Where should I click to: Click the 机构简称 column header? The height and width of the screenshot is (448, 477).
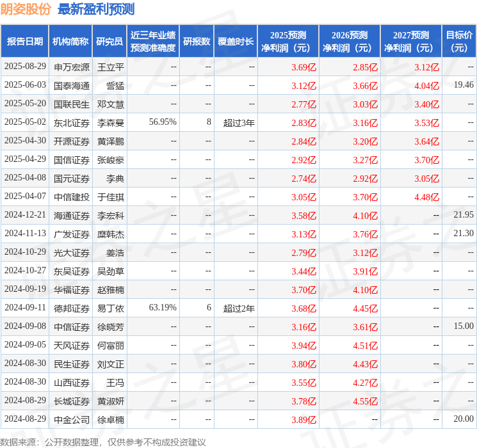[x=70, y=42]
